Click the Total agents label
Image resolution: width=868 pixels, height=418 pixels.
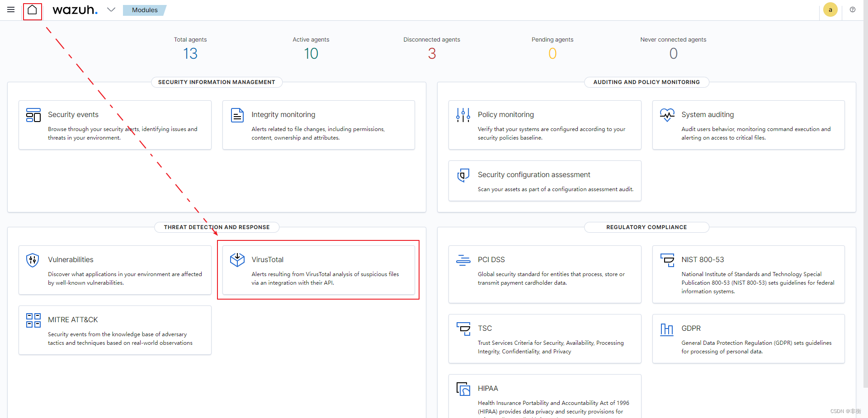coord(190,40)
